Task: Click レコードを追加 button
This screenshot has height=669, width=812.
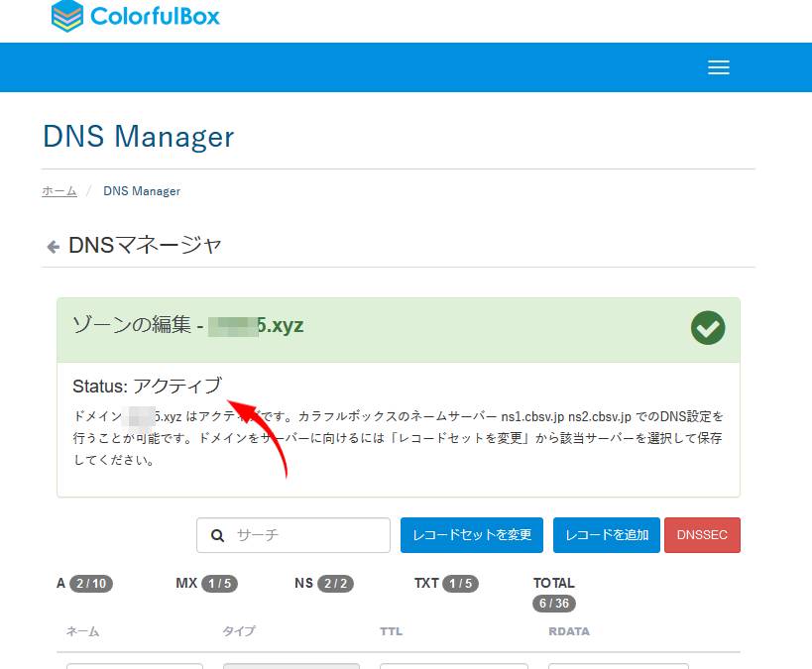Action: pos(607,535)
